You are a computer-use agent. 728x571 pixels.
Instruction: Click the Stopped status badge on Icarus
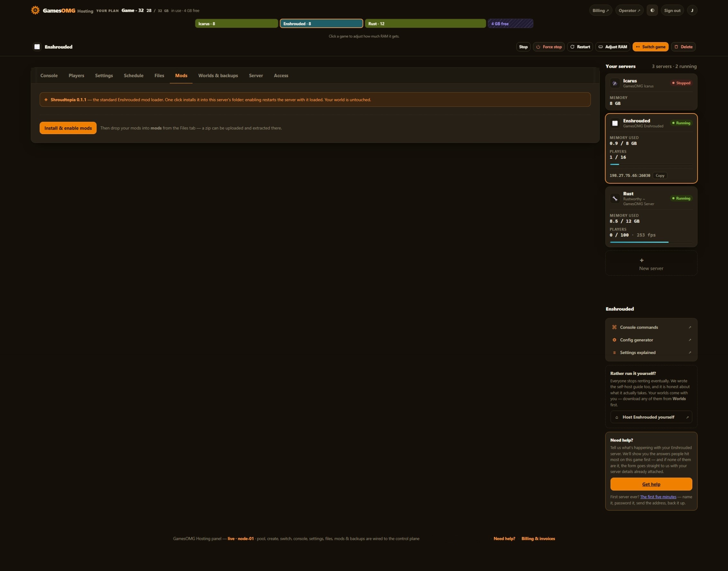681,83
